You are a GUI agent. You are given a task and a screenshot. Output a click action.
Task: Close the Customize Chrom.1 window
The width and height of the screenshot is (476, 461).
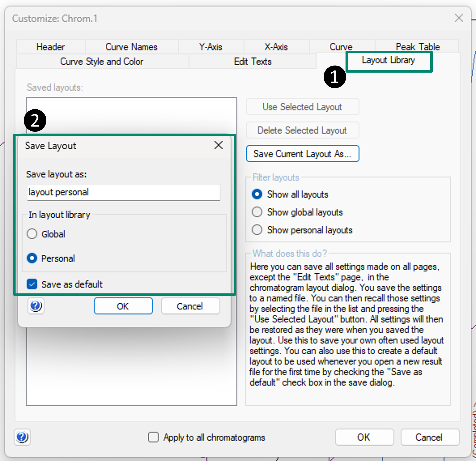coord(459,18)
